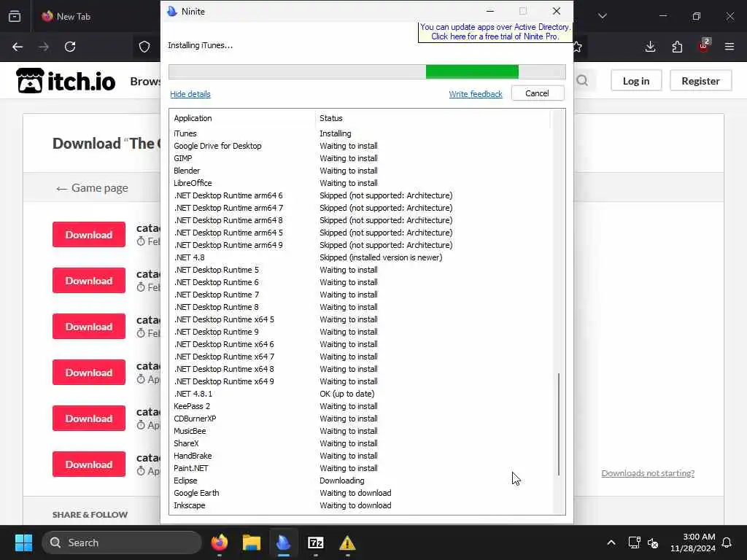The height and width of the screenshot is (560, 747).
Task: Click the first red Download button
Action: tap(89, 235)
